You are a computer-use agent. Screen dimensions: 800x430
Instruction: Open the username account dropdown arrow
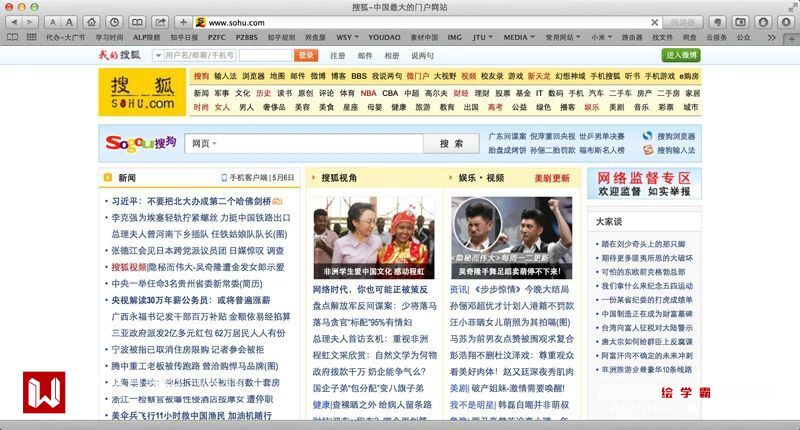(x=158, y=55)
